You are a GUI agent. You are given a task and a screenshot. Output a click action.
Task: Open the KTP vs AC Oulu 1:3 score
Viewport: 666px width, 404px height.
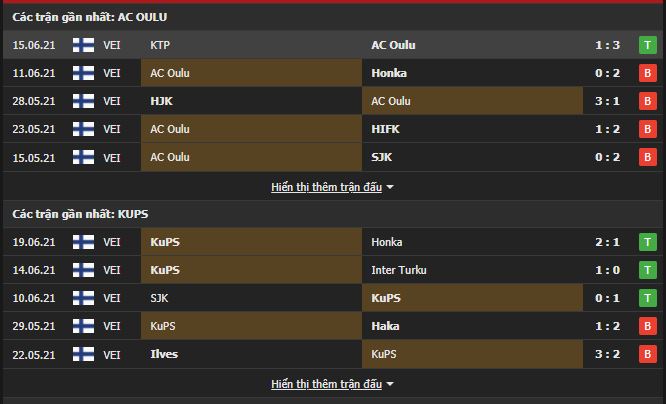[x=606, y=45]
